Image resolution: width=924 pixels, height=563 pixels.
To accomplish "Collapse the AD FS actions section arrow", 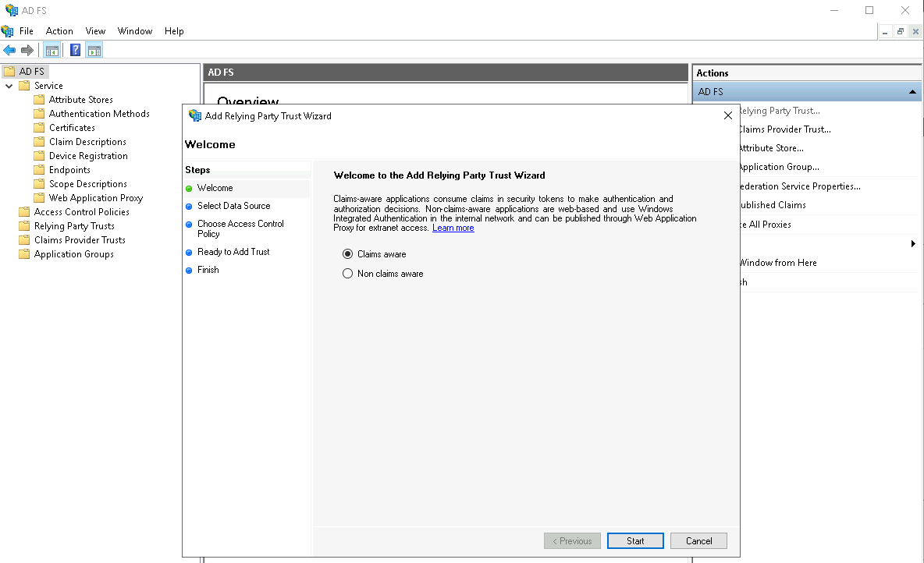I will 912,92.
